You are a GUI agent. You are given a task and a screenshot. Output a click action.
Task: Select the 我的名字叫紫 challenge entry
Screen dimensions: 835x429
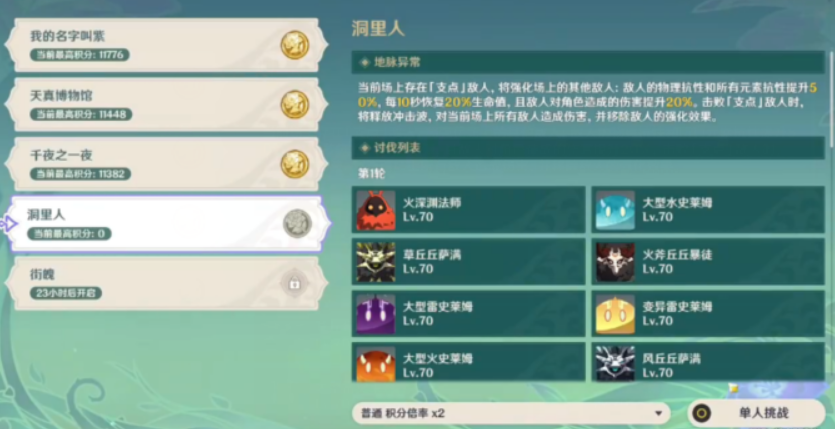click(166, 45)
